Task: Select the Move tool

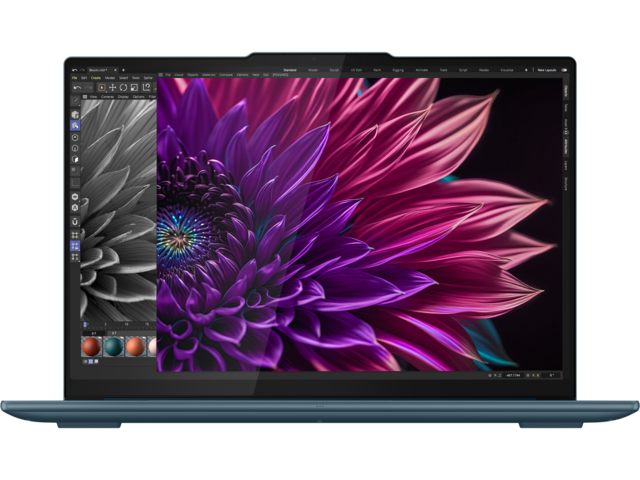Action: tap(113, 88)
